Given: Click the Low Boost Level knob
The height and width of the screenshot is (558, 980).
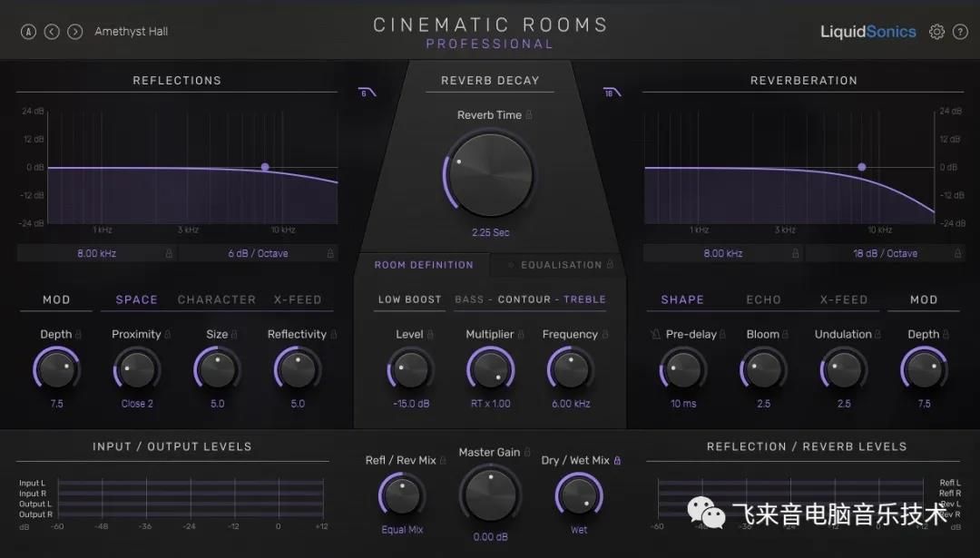Looking at the screenshot, I should click(x=411, y=370).
